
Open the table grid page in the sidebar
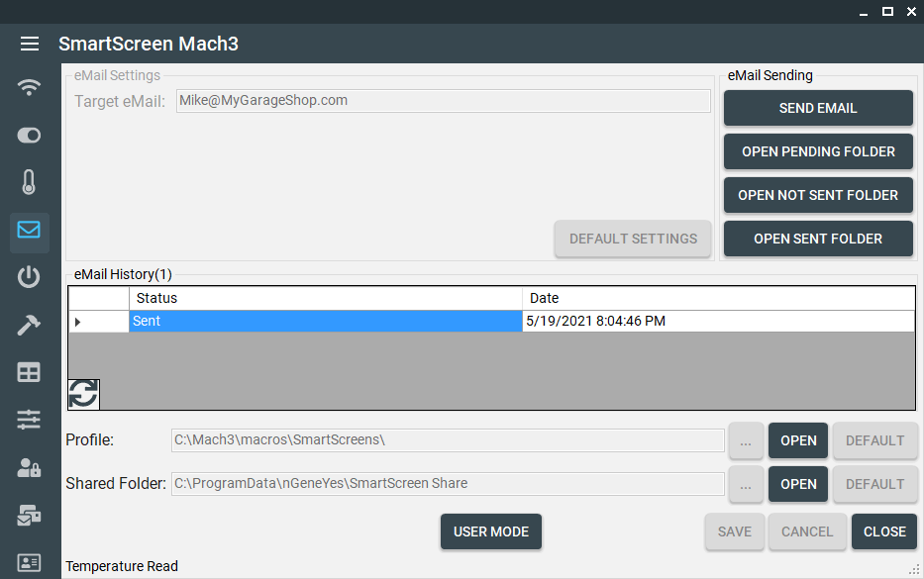tap(30, 372)
